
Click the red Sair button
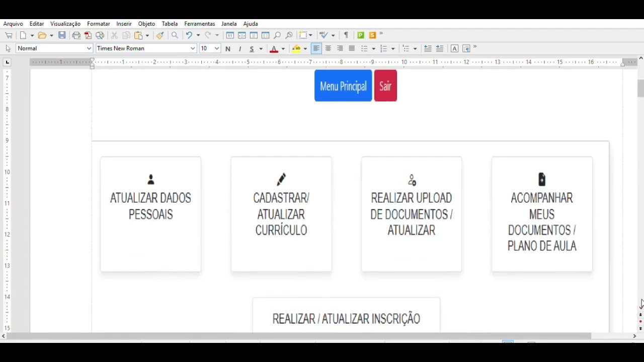click(x=385, y=86)
